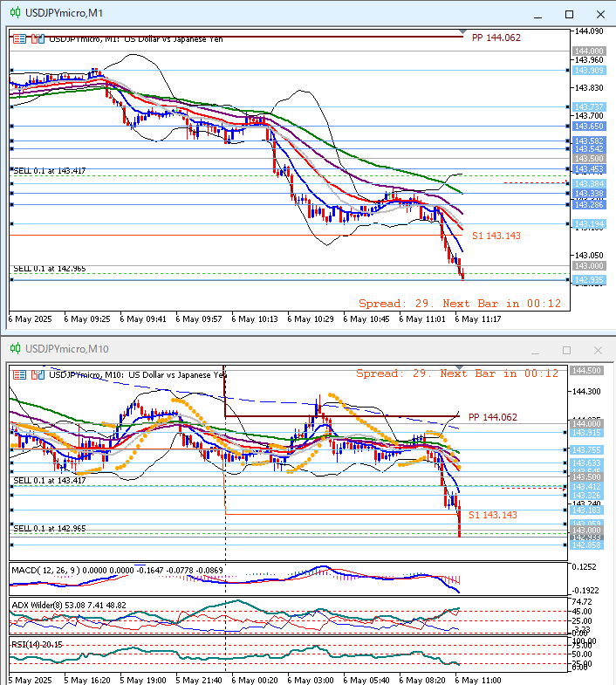Click the 143.183 price label on M10 price scale
Screen dimensions: 616x685
(x=586, y=510)
